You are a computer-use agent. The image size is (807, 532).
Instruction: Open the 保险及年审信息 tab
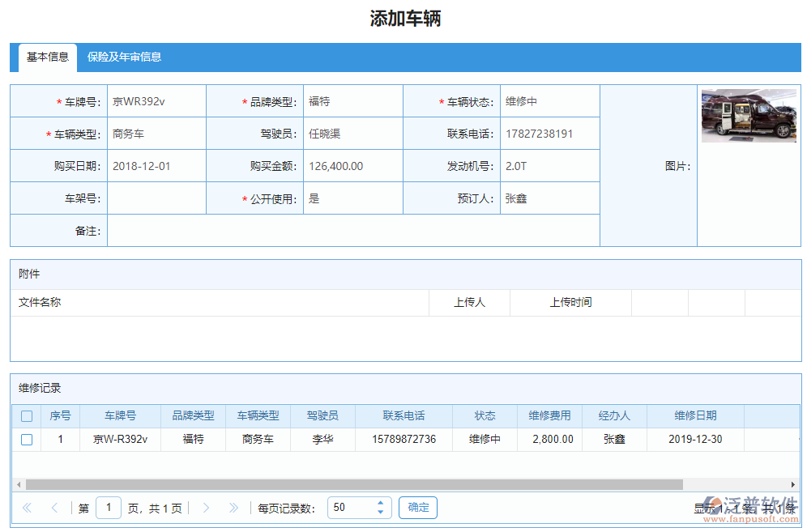click(124, 57)
